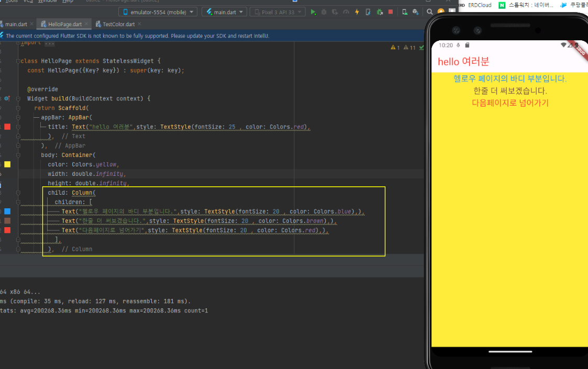
Task: Collapse the body: Container fold marker
Action: (18, 155)
